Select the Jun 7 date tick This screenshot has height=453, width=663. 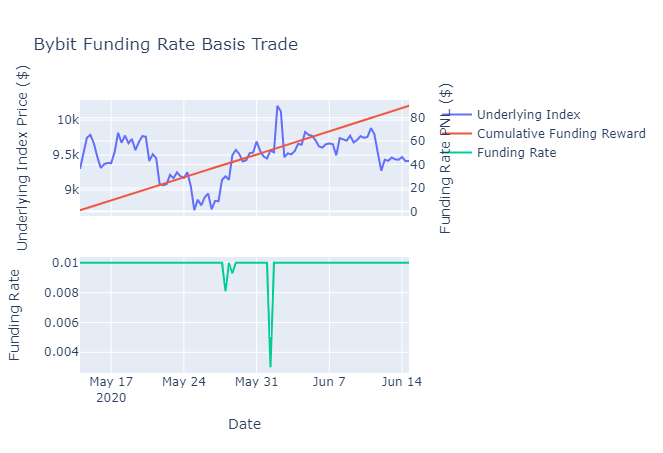[329, 382]
